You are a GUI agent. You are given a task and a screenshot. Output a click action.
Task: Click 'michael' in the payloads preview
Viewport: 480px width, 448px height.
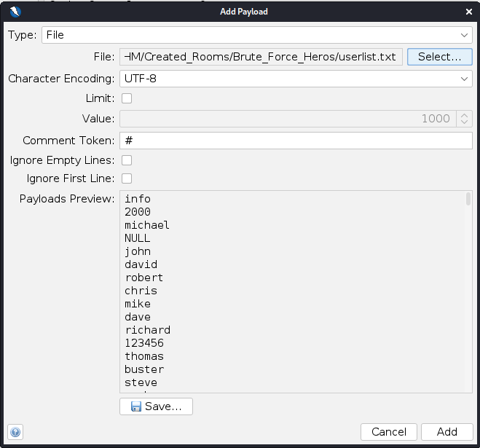click(147, 225)
